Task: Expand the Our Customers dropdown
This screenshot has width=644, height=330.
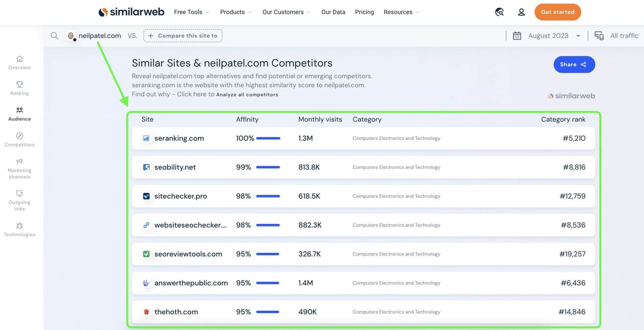Action: [x=286, y=12]
